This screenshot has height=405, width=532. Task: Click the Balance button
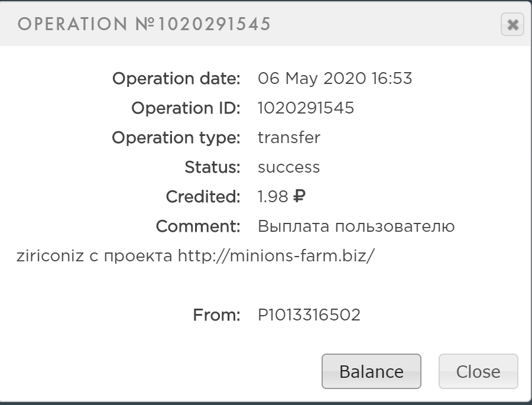point(371,371)
